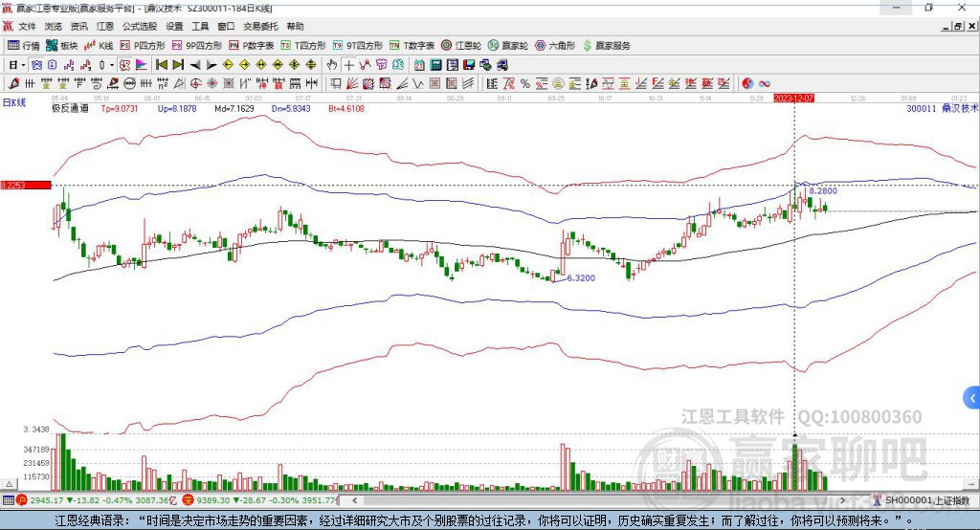Click the Bt=4.6108 indicator value

(346, 109)
